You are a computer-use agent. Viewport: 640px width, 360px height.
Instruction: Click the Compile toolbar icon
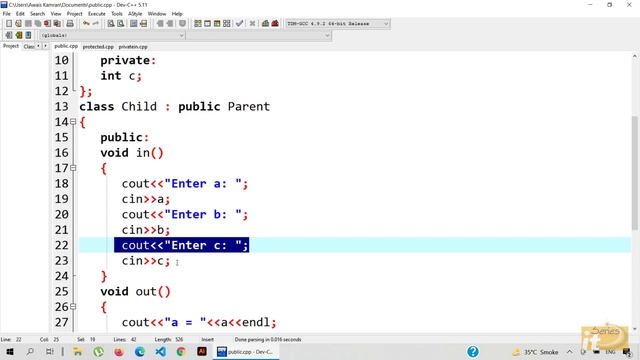198,24
